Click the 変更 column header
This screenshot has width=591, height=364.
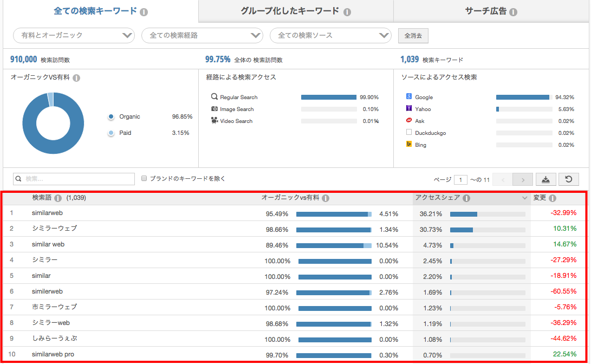coord(540,198)
